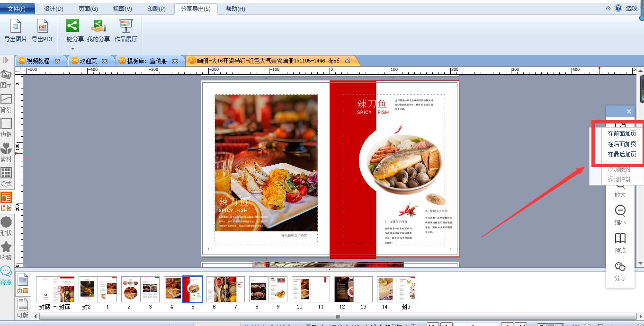Image resolution: width=644 pixels, height=326 pixels.
Task: Open the 背景 background panel
Action: click(6, 104)
